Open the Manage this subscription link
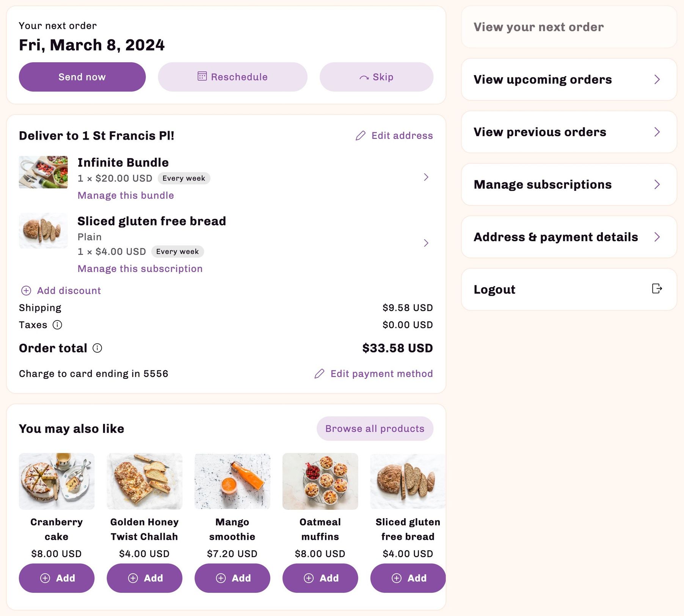Image resolution: width=684 pixels, height=616 pixels. point(140,269)
